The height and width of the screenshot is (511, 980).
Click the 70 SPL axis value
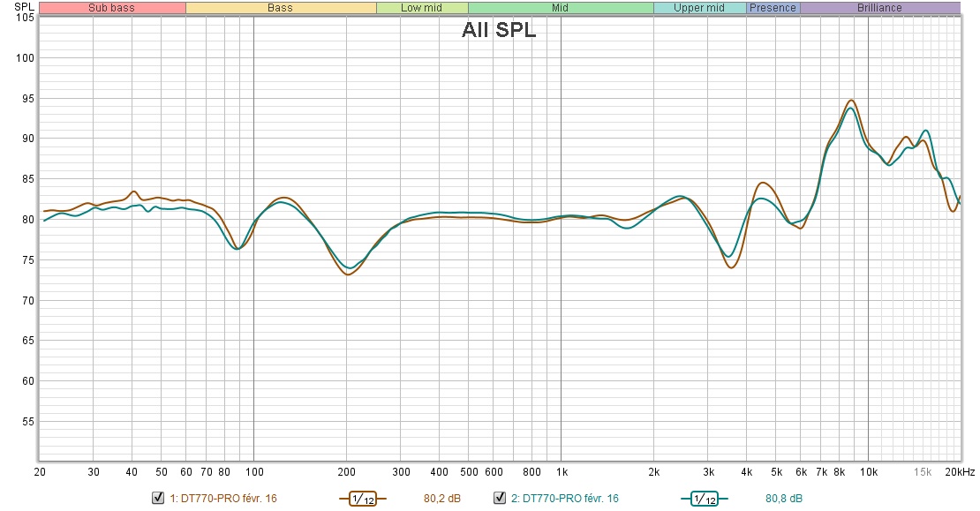(x=28, y=300)
